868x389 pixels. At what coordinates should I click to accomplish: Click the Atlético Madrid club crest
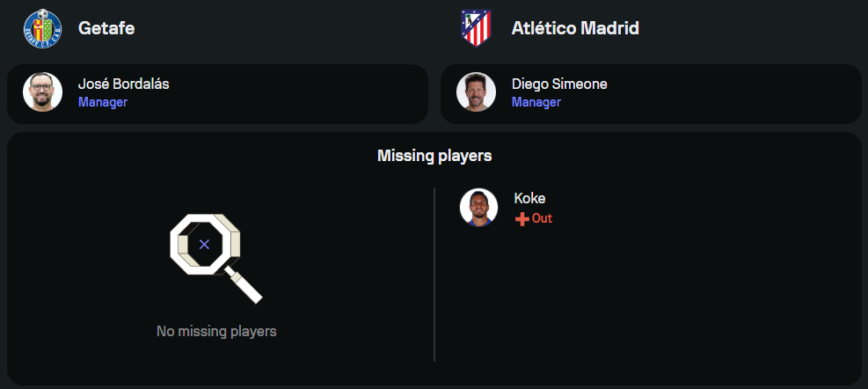pos(475,28)
